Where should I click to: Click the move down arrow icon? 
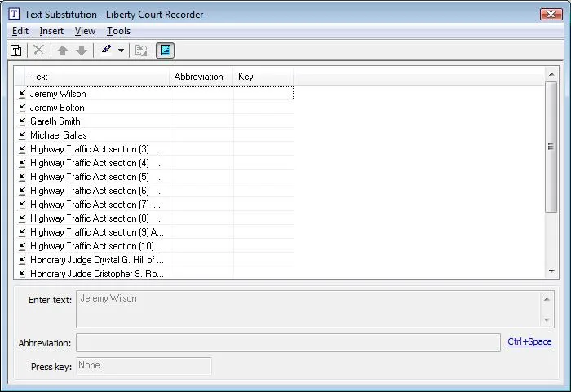pyautogui.click(x=82, y=51)
